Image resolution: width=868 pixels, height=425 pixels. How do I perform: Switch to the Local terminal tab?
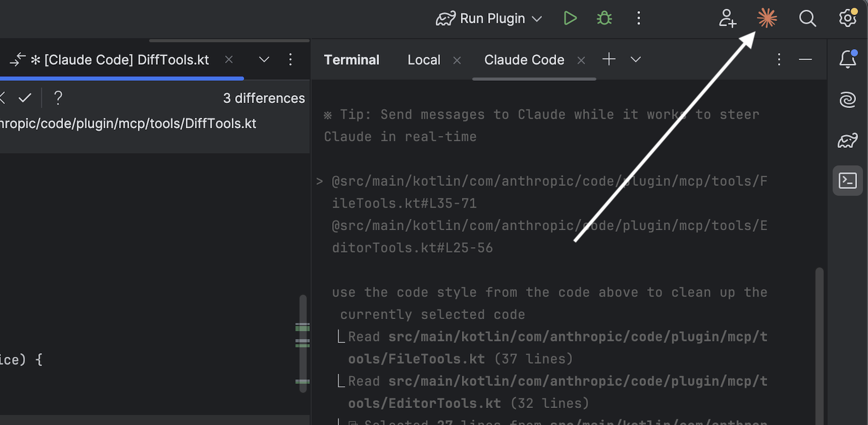424,60
